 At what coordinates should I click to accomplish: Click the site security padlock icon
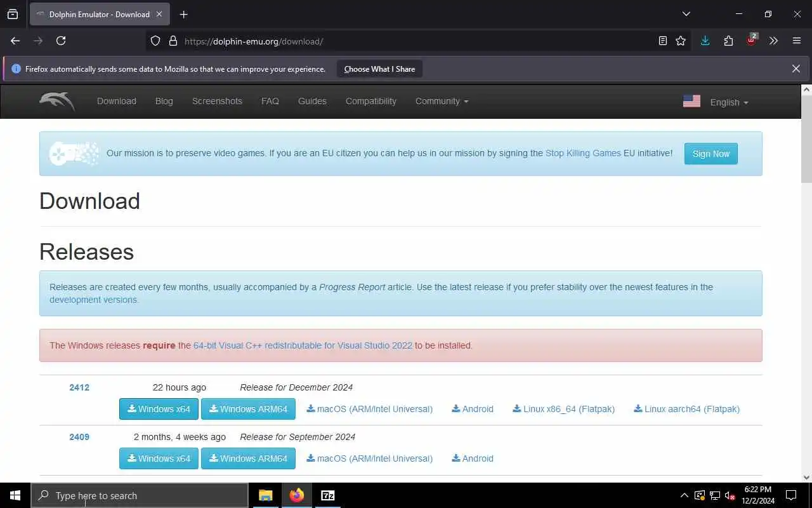click(173, 41)
